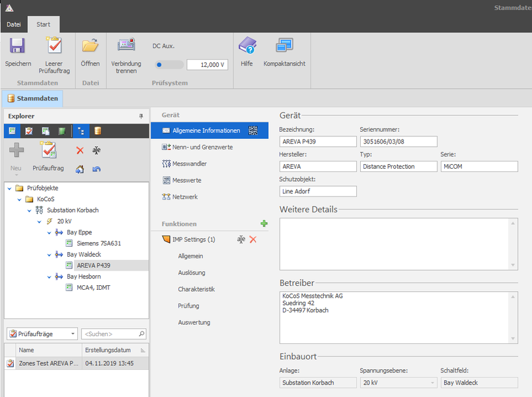Rename selected item in Explorer toolbar
This screenshot has width=532, height=397.
pyautogui.click(x=96, y=150)
